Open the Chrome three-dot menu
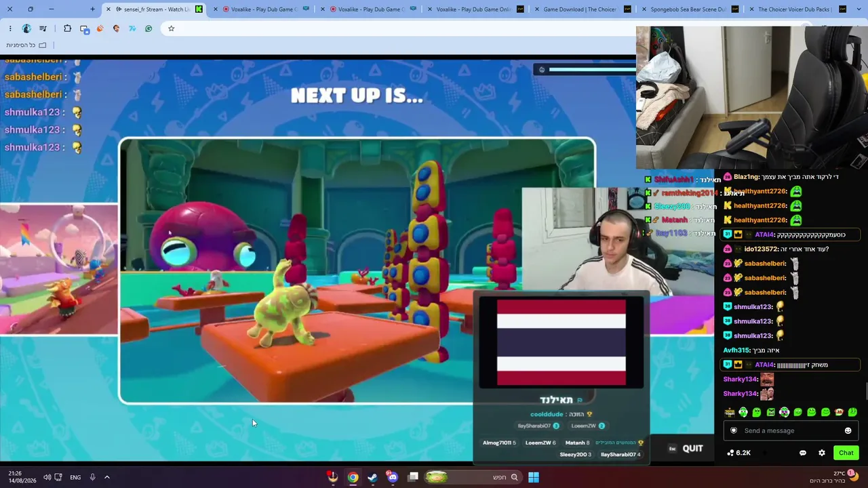The image size is (868, 488). [x=10, y=28]
